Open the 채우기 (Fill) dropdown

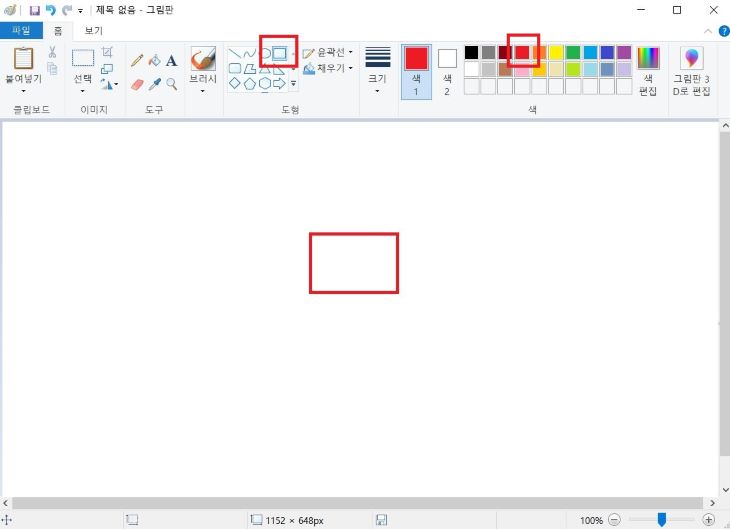[x=328, y=68]
